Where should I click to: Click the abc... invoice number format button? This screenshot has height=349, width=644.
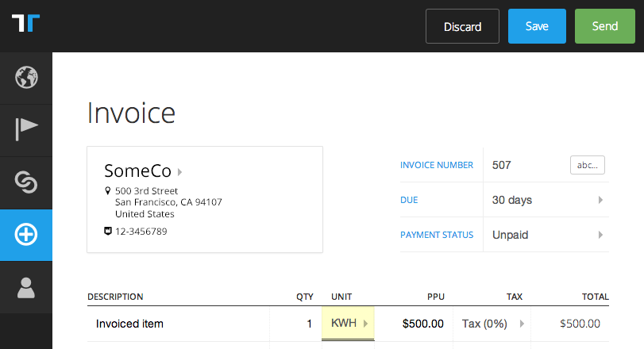coord(588,165)
